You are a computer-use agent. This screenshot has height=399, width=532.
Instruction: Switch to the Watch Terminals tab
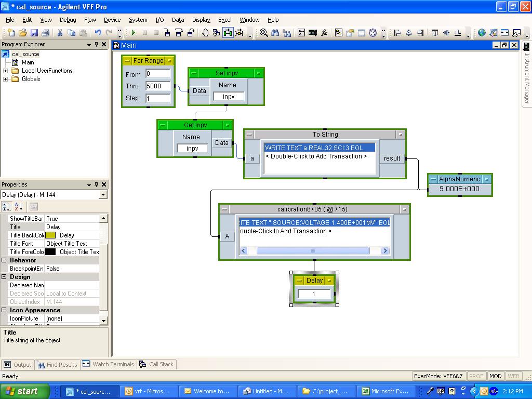pos(108,364)
